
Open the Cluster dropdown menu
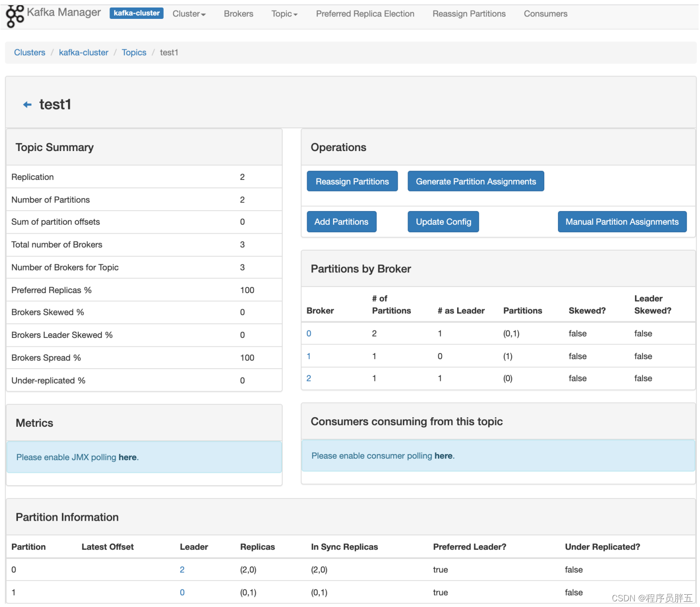click(x=189, y=14)
